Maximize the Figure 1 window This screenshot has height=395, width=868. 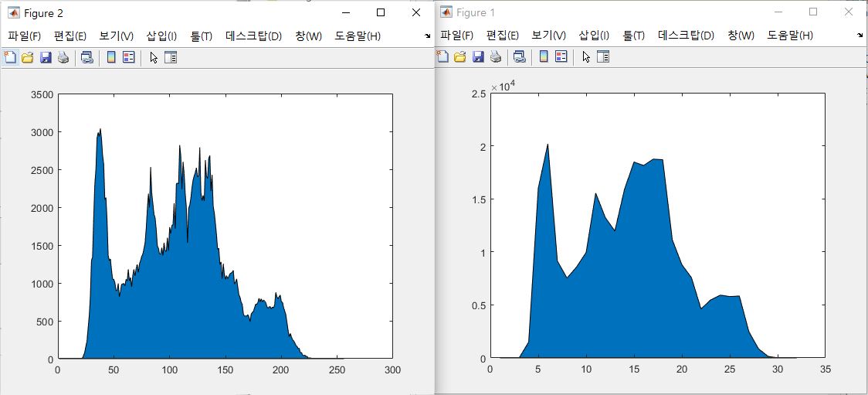(813, 12)
